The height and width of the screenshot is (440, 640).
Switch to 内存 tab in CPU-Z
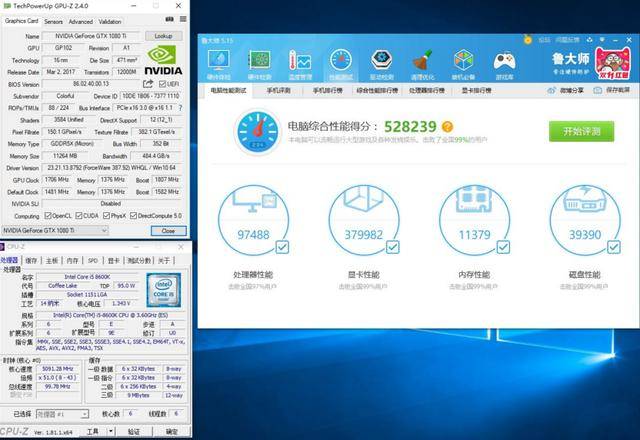tap(72, 260)
